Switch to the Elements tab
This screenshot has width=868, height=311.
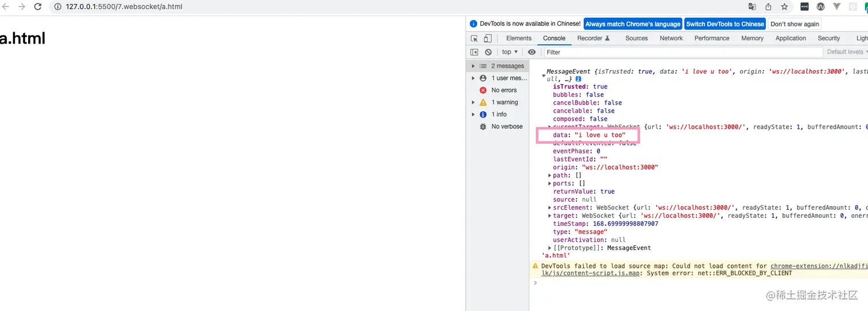point(518,39)
